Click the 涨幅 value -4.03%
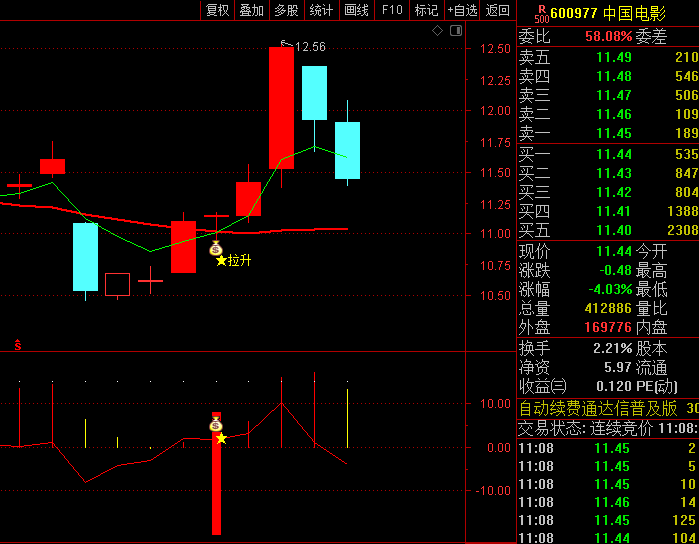The width and height of the screenshot is (699, 544). coord(610,290)
